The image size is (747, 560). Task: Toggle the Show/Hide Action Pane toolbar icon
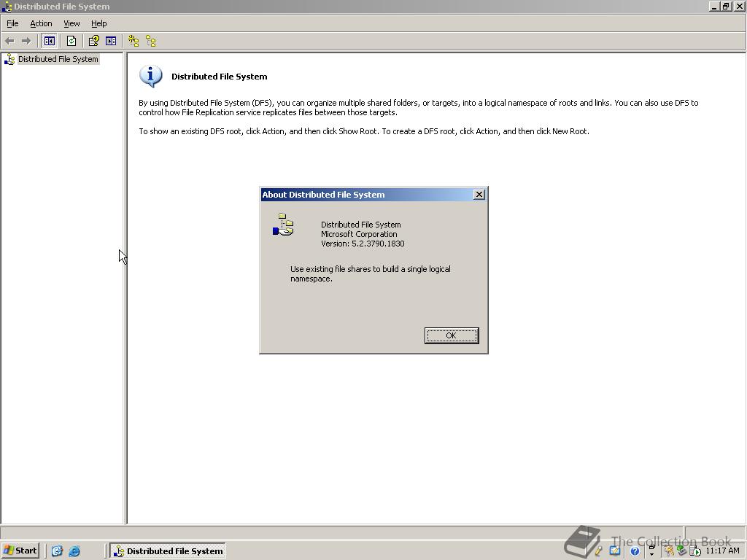point(111,41)
